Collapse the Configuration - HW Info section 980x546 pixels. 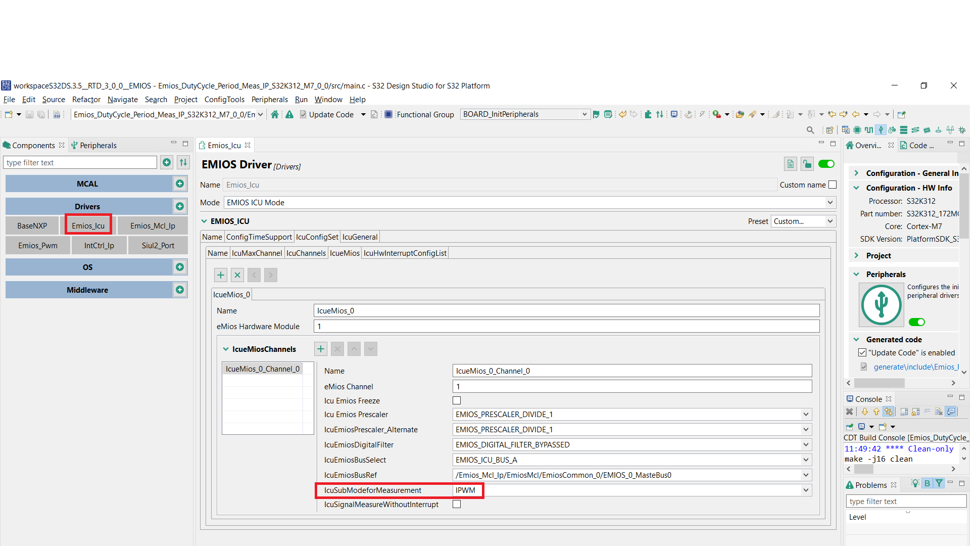coord(856,188)
